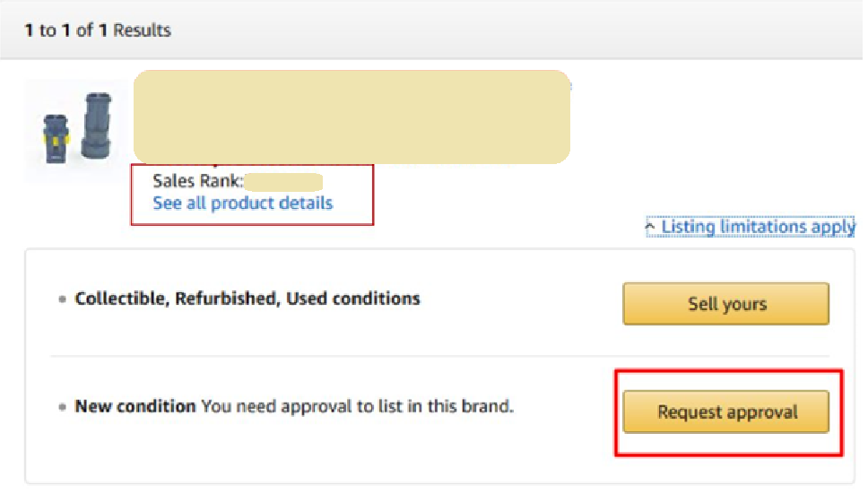
Task: Select the small yellow-black connector in thumbnail
Action: click(56, 138)
